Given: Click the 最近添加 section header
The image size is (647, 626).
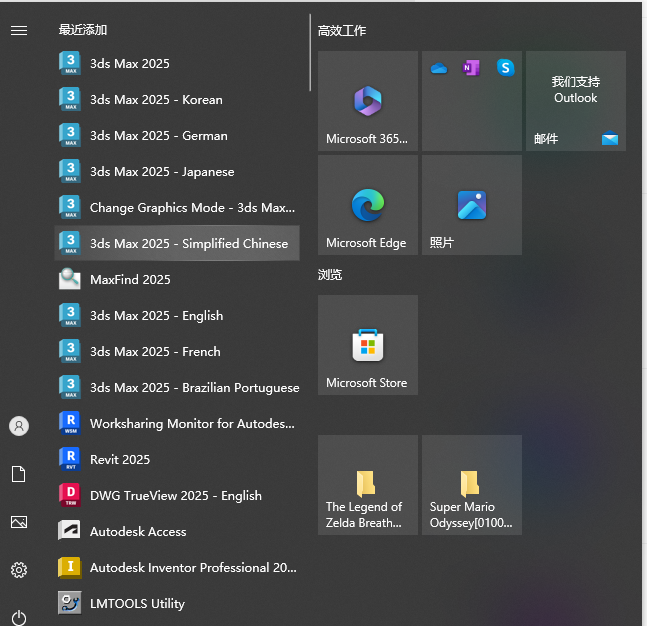Looking at the screenshot, I should pyautogui.click(x=83, y=30).
